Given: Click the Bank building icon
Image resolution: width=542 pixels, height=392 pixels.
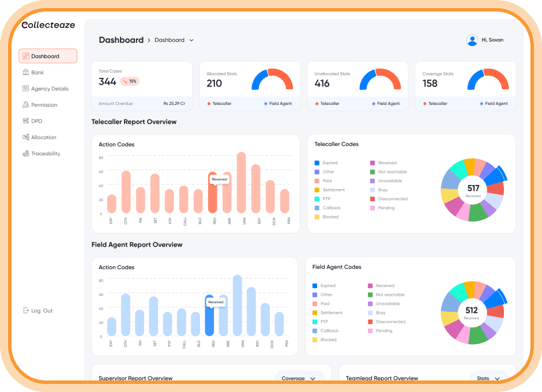Looking at the screenshot, I should click(25, 72).
